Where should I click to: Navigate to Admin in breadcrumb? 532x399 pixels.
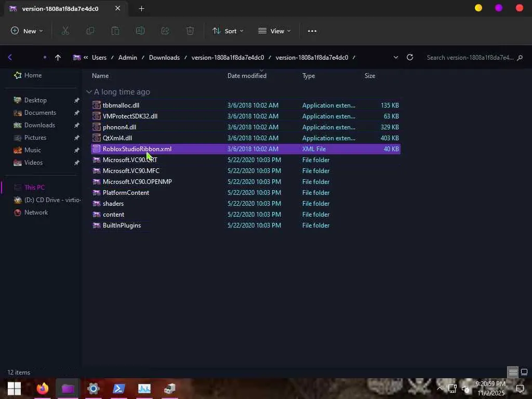128,57
